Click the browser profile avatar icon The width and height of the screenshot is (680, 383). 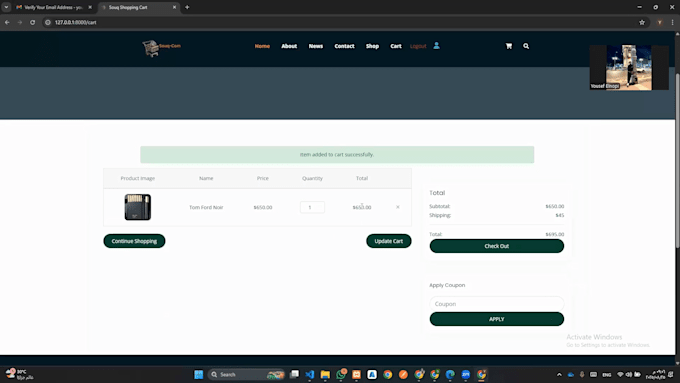click(x=660, y=22)
